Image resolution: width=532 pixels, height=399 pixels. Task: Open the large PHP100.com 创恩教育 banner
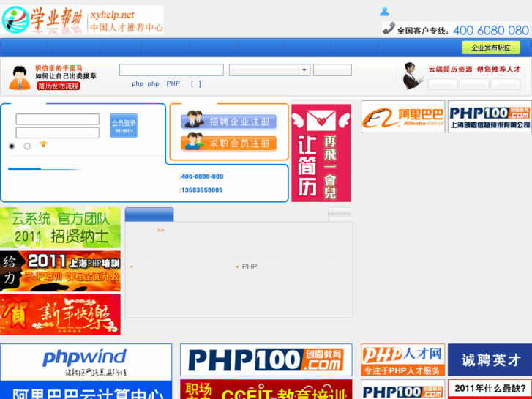click(266, 360)
